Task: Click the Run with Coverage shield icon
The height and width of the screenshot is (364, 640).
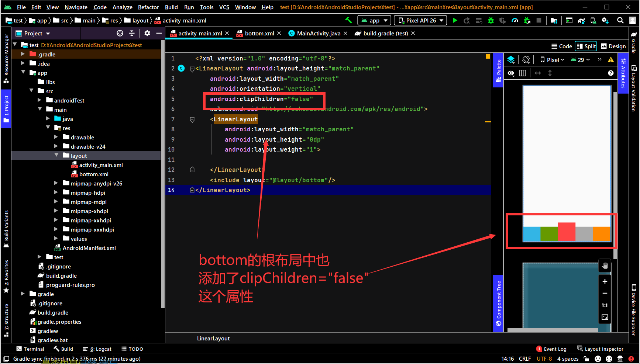Action: [503, 20]
